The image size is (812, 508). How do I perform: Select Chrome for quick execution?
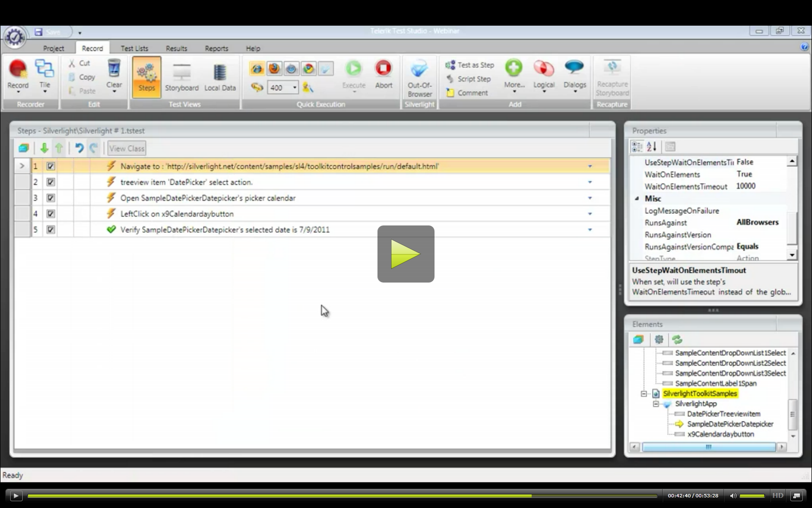pos(308,69)
